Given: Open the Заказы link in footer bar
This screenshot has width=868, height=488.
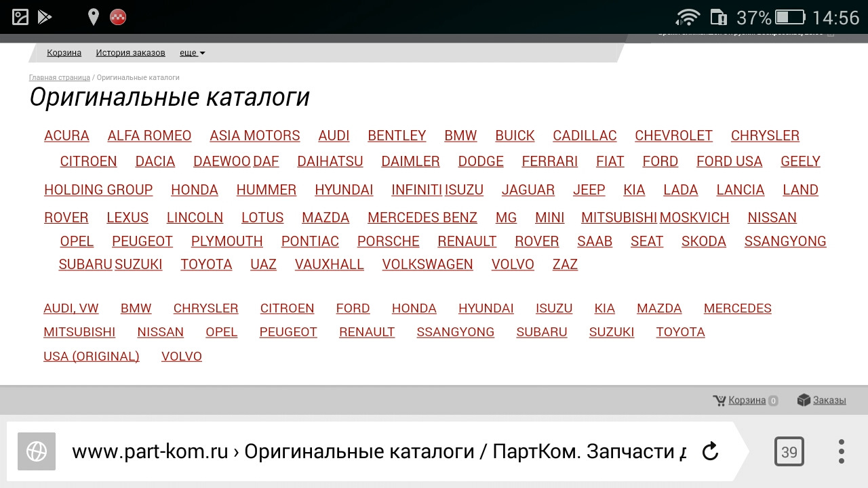Looking at the screenshot, I should (829, 401).
